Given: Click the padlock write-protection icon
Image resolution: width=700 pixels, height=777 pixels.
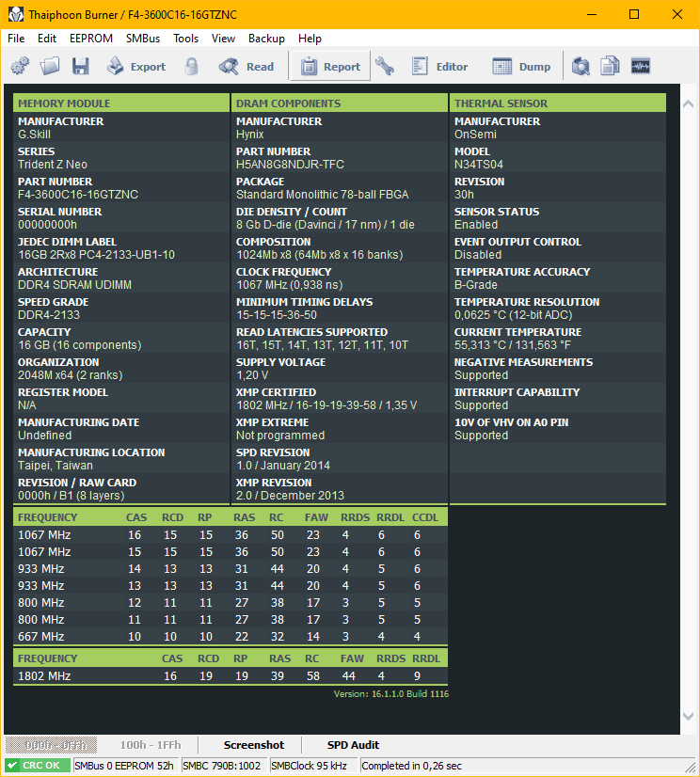Looking at the screenshot, I should tap(191, 66).
